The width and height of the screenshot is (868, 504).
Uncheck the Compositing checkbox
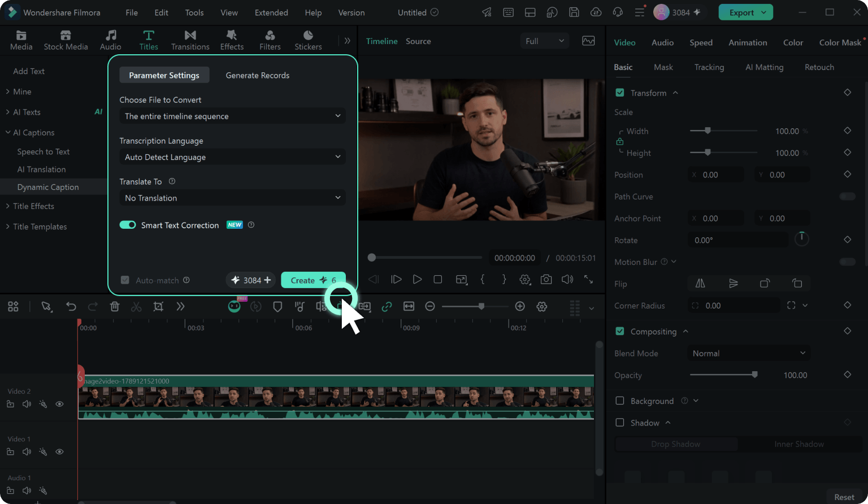pos(620,331)
